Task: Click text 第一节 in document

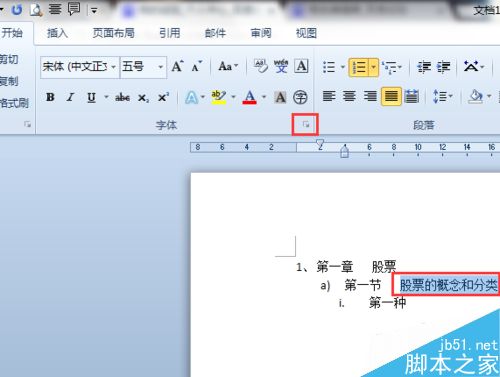Action: click(x=363, y=285)
